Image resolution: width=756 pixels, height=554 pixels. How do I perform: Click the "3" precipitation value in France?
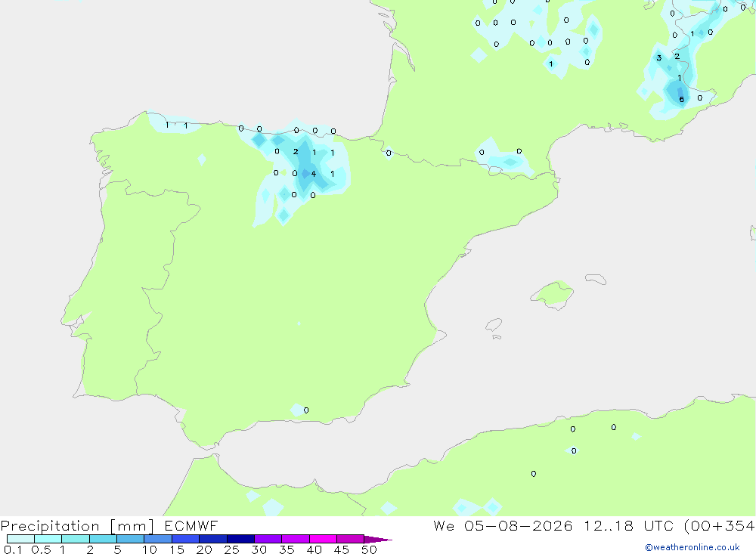[659, 58]
